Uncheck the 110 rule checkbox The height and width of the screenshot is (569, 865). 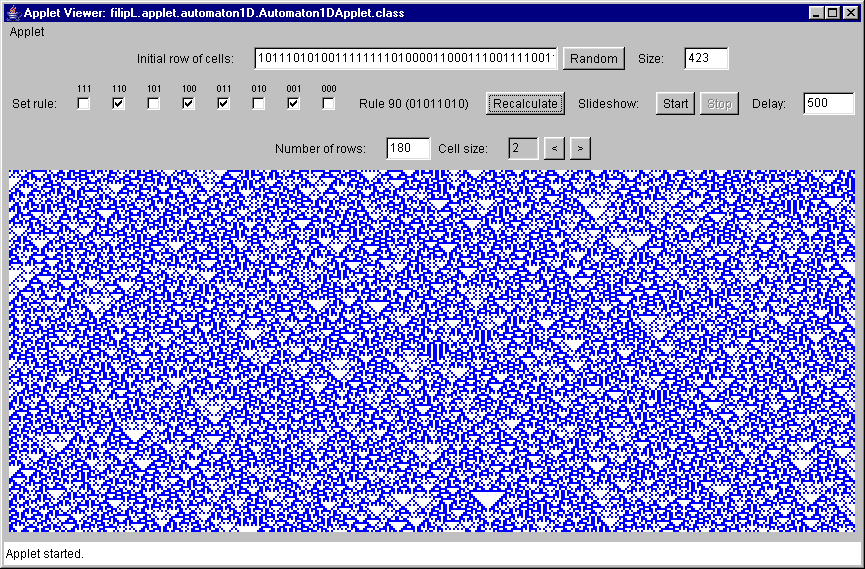(x=119, y=103)
